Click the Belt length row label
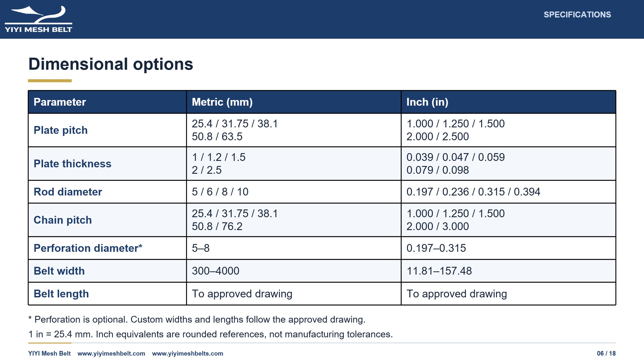644x362 pixels. [61, 294]
